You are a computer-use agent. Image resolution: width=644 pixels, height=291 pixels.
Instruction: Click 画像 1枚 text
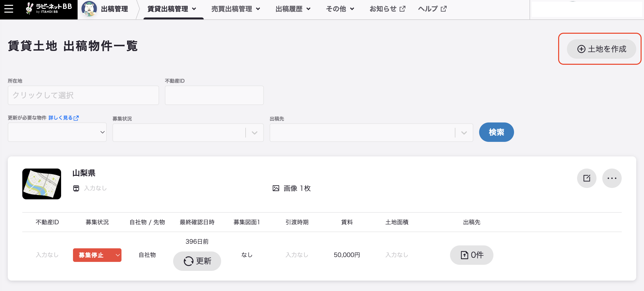point(297,188)
